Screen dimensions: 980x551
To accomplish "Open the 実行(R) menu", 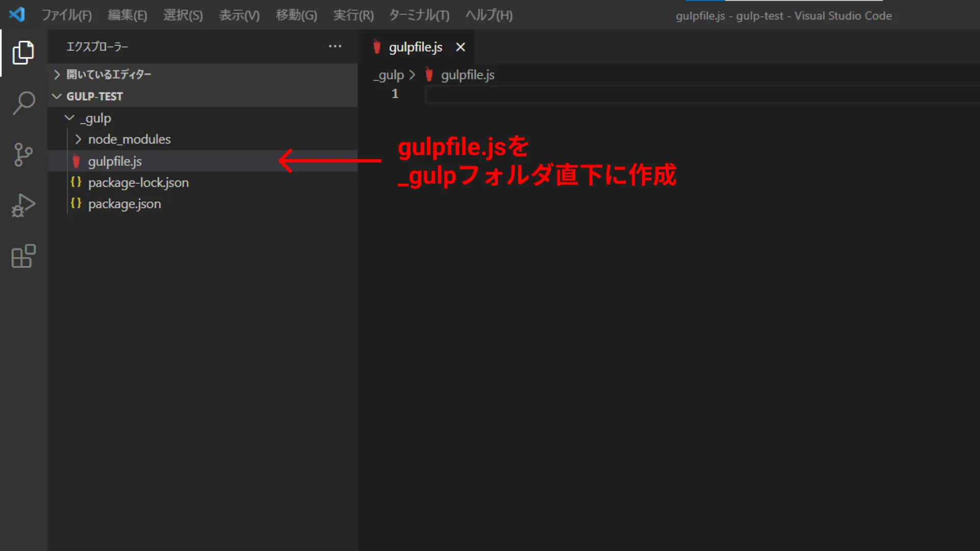I will point(354,15).
